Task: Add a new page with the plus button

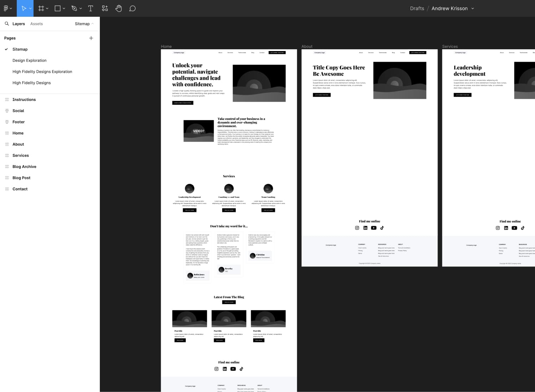Action: (91, 38)
